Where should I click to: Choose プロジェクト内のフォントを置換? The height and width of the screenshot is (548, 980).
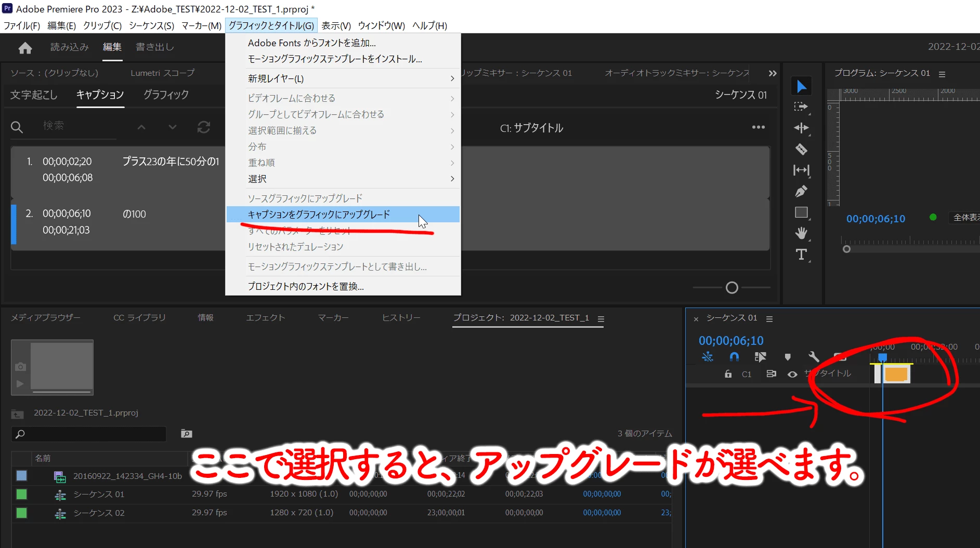(343, 286)
